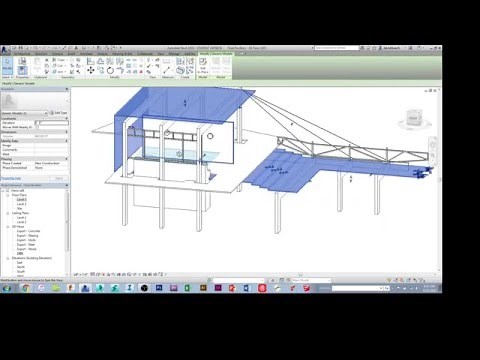The image size is (480, 360).
Task: Close the Properties palette
Action: tap(67, 89)
